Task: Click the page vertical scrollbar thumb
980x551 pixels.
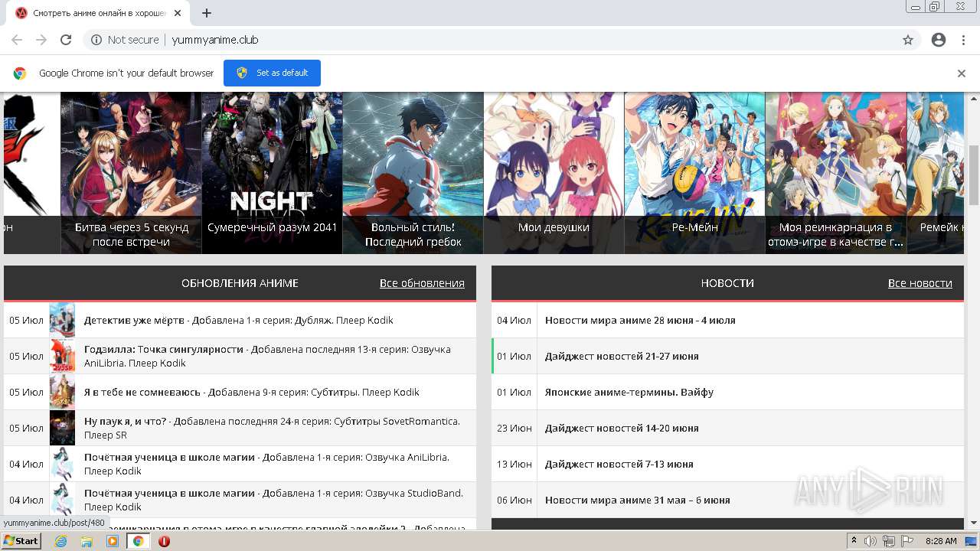Action: [974, 174]
